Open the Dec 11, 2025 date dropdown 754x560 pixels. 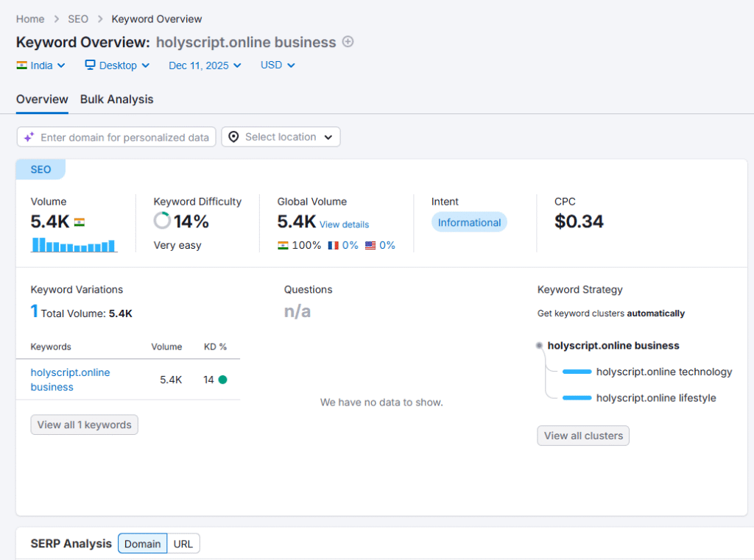coord(205,65)
